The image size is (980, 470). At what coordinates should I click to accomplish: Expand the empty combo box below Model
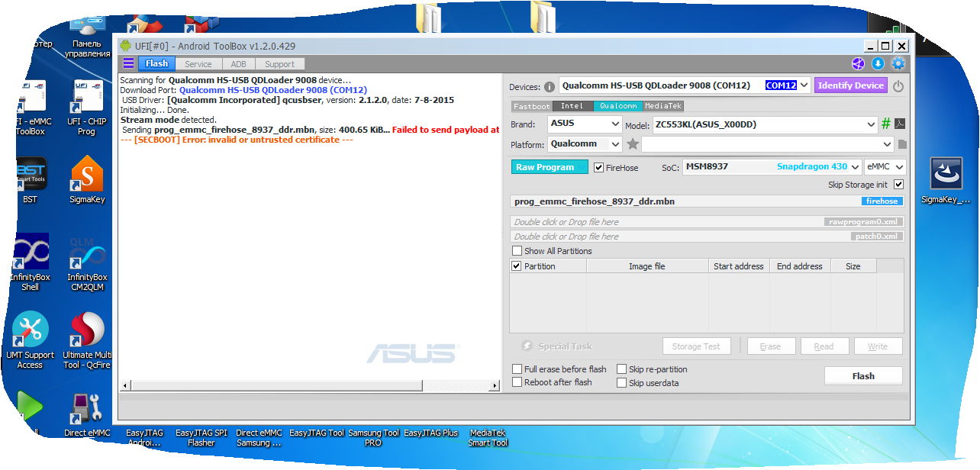tap(887, 143)
